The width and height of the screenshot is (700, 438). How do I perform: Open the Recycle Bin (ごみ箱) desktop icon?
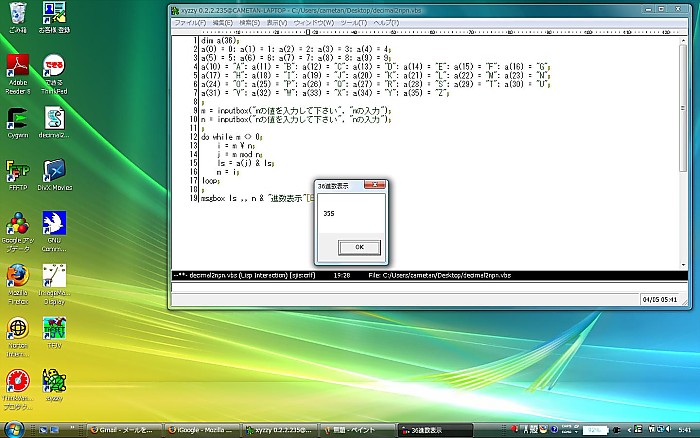(18, 17)
